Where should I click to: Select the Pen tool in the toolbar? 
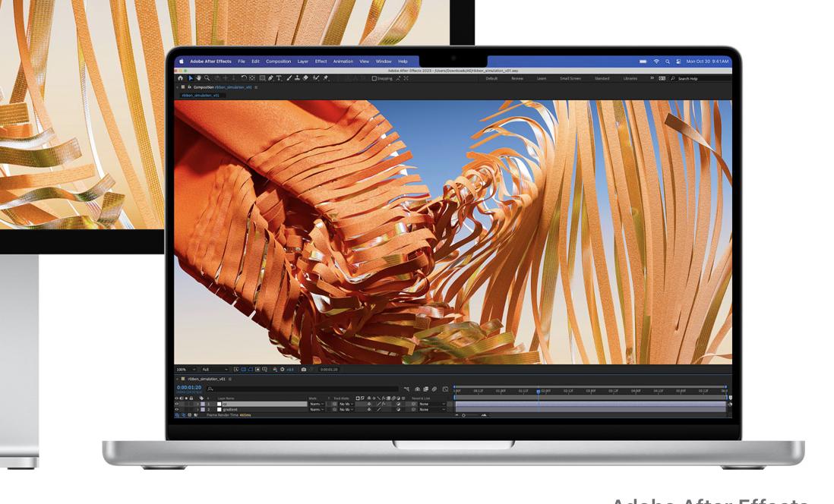[270, 77]
